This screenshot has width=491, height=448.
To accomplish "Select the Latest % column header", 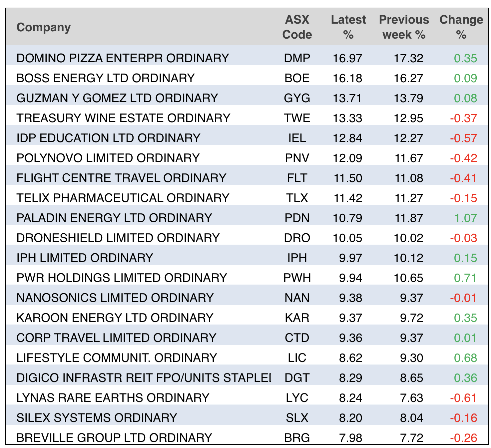I will click(x=348, y=27).
